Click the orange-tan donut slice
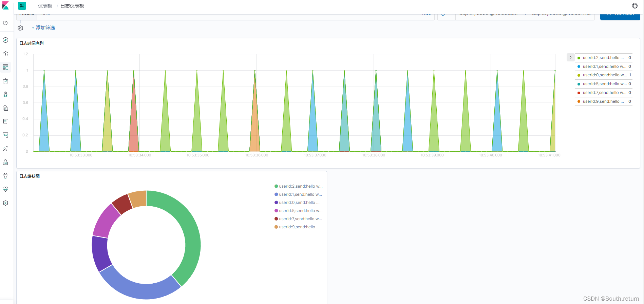This screenshot has width=644, height=304. tap(138, 199)
